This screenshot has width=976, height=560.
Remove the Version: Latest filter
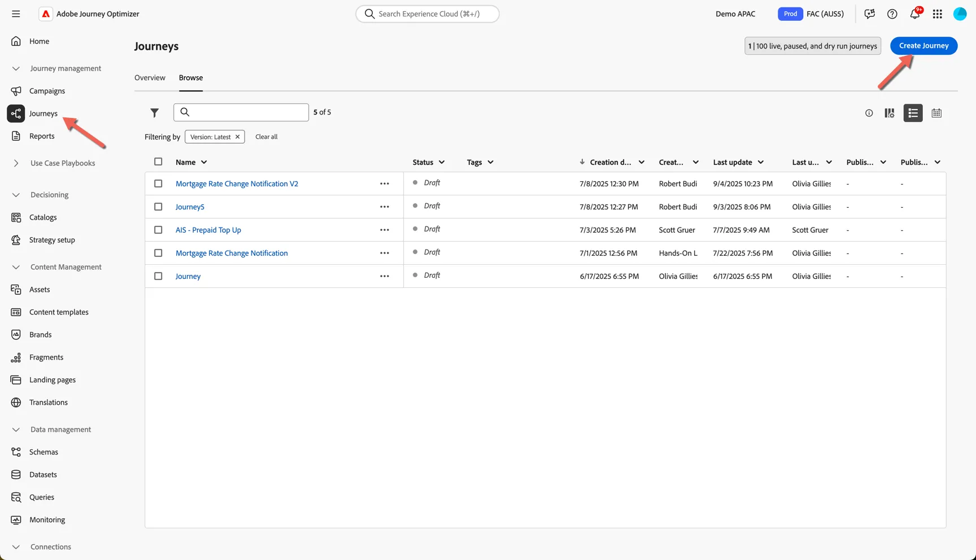238,137
